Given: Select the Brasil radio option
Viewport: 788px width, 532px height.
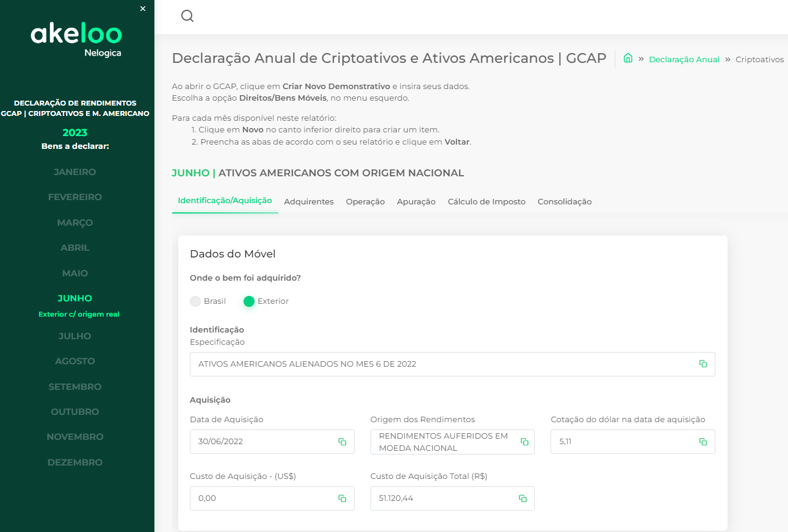Looking at the screenshot, I should pyautogui.click(x=195, y=301).
